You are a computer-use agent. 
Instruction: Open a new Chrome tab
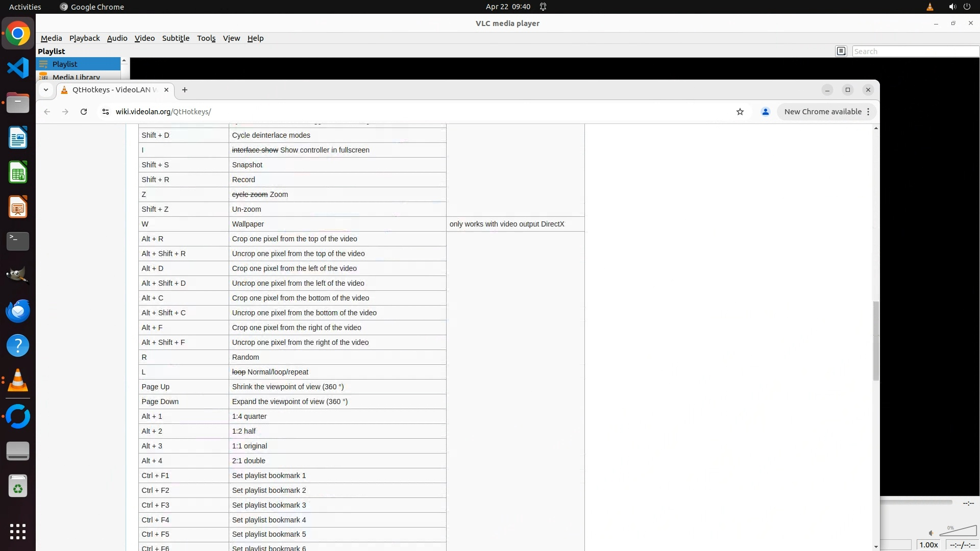pos(185,90)
